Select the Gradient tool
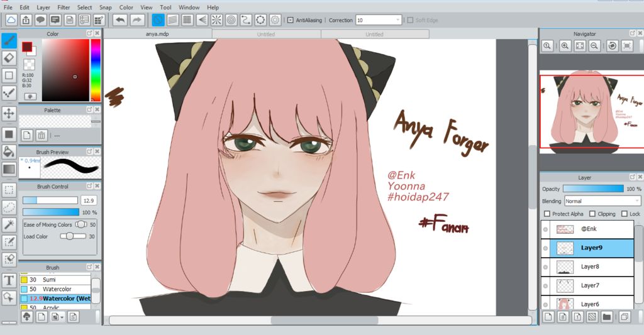The image size is (644, 335). (x=9, y=168)
